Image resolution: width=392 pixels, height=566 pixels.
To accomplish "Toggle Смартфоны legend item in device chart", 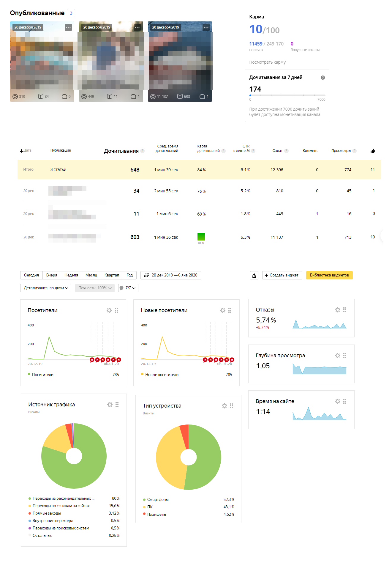I will click(x=158, y=499).
